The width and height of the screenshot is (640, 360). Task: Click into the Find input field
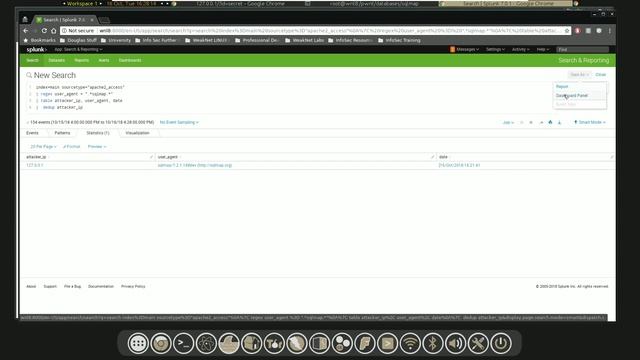582,49
